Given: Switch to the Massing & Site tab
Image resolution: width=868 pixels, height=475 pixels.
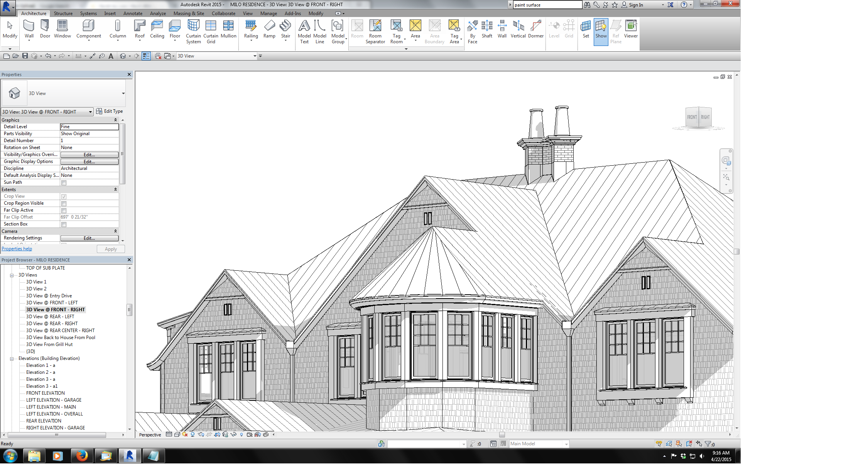Looking at the screenshot, I should pyautogui.click(x=189, y=14).
